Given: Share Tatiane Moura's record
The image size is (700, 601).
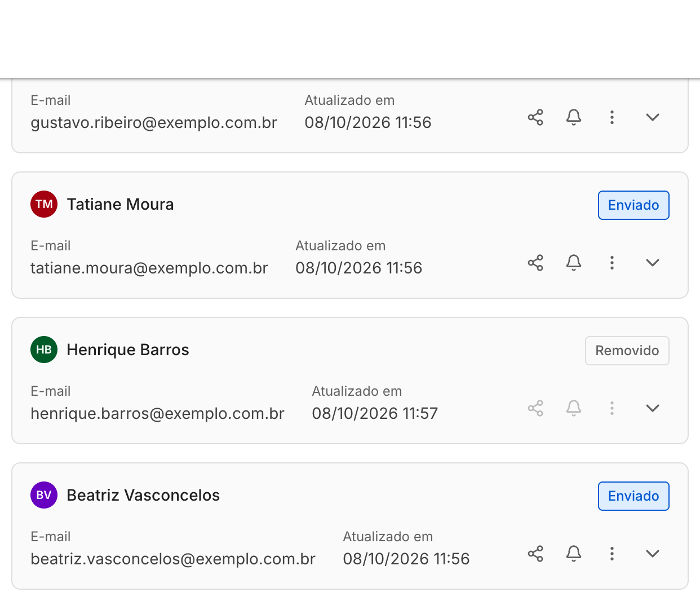Looking at the screenshot, I should (535, 263).
